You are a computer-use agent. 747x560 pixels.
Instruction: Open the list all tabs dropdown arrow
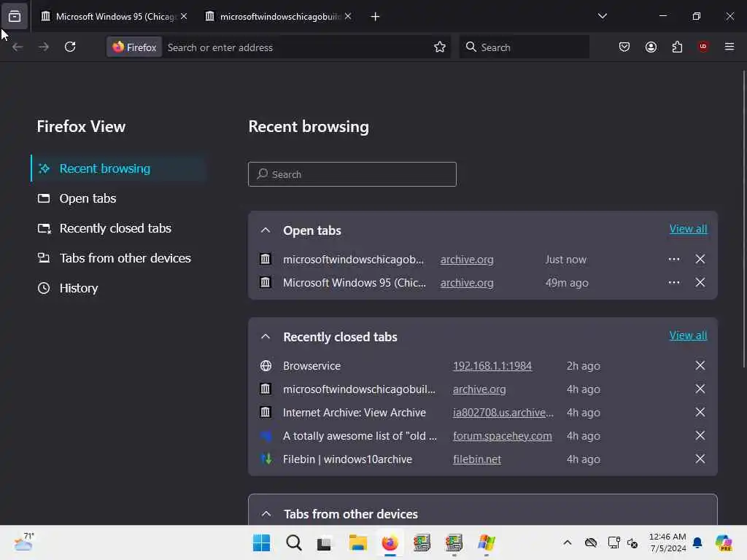(602, 16)
